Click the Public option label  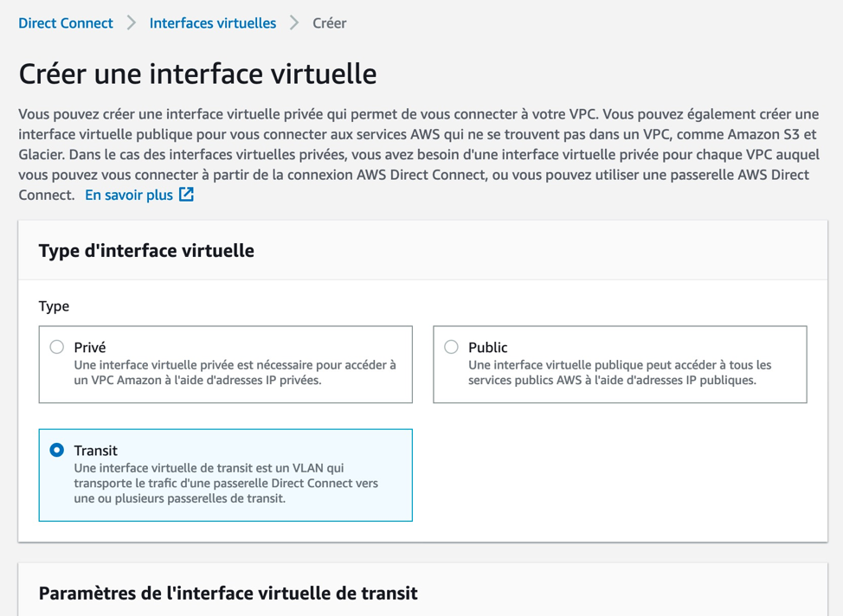487,347
